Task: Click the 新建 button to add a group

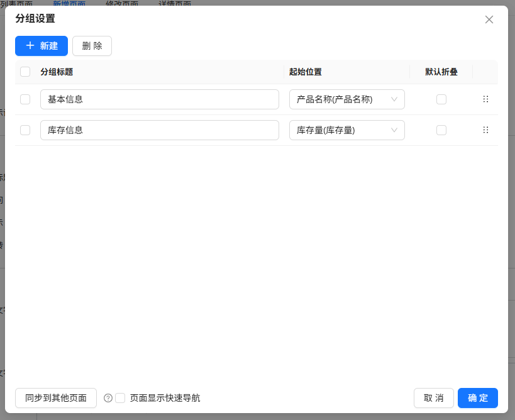Action: [42, 46]
